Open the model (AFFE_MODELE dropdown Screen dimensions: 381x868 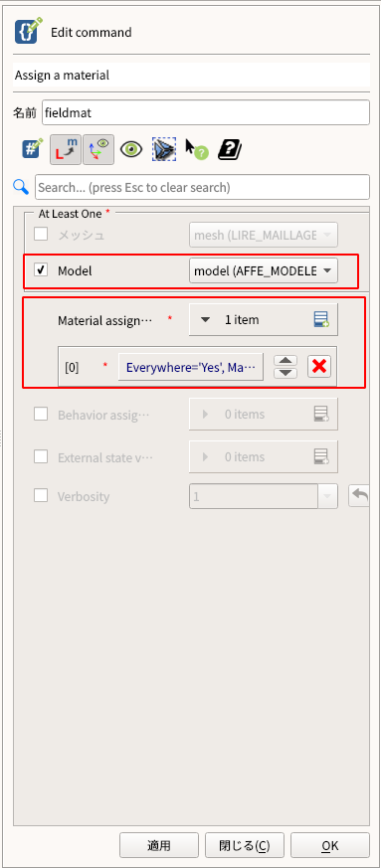click(263, 270)
